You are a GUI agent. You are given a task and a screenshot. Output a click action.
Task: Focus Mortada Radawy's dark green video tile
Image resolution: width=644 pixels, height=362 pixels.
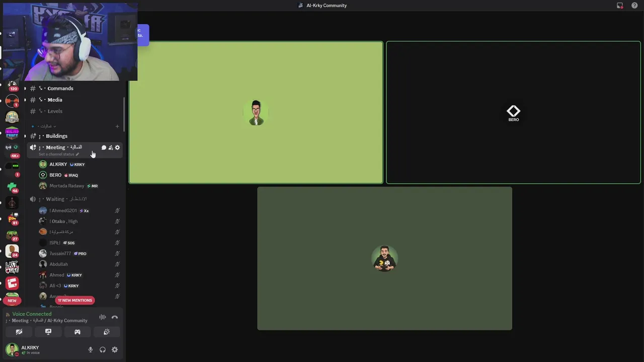tap(384, 258)
